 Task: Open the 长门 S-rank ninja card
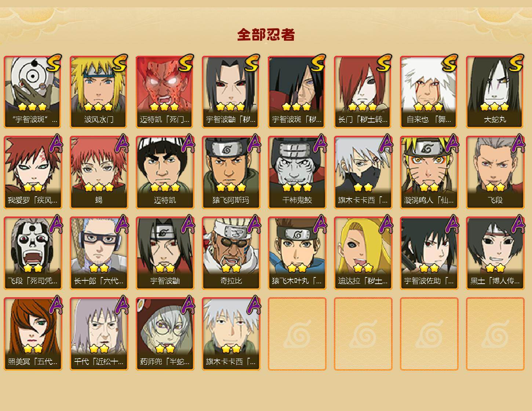(363, 92)
